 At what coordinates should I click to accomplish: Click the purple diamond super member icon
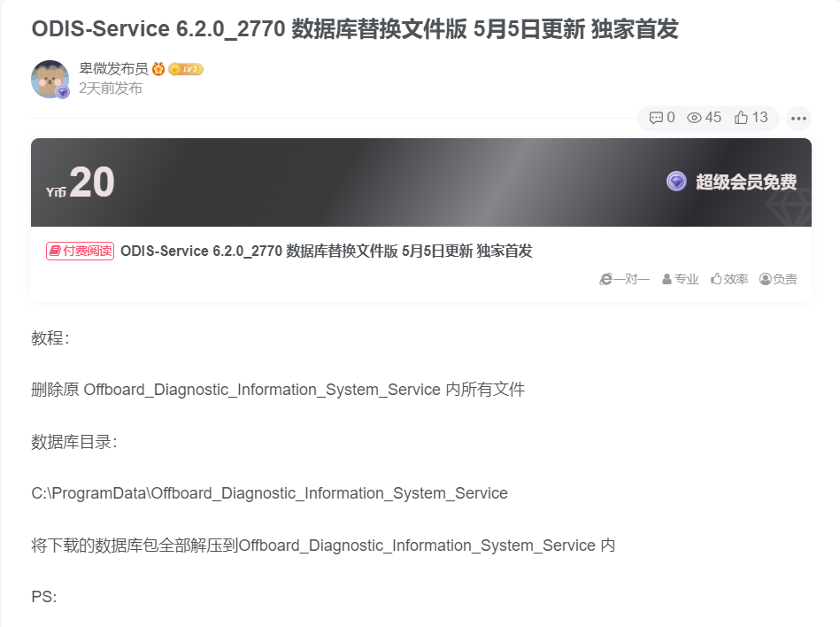[676, 182]
